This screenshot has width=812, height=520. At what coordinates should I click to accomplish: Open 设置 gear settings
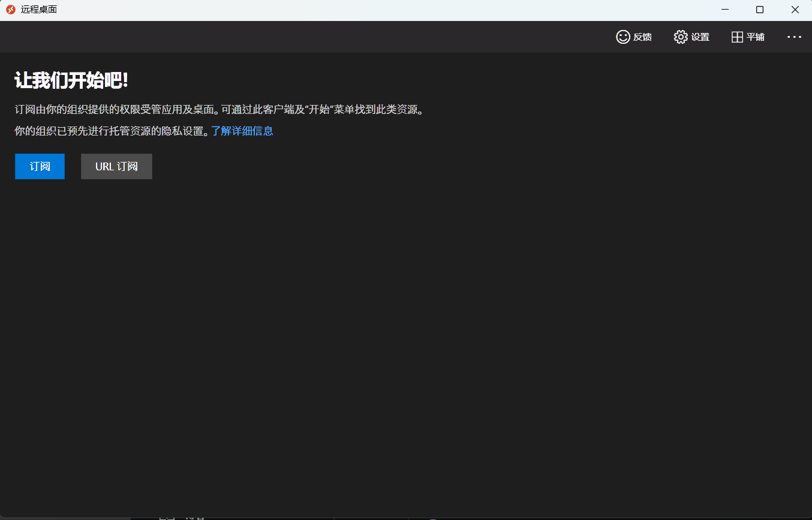coord(691,37)
